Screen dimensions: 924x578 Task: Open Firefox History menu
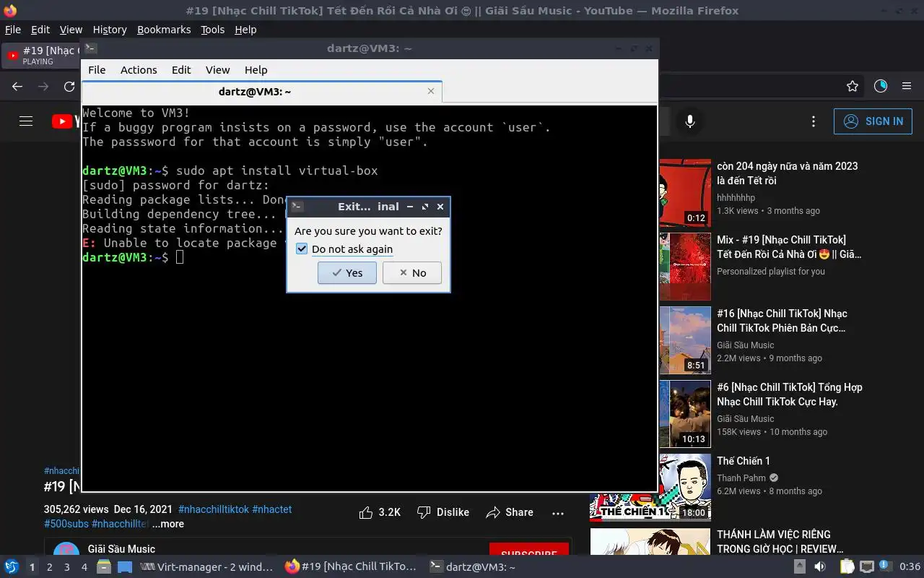pos(110,30)
